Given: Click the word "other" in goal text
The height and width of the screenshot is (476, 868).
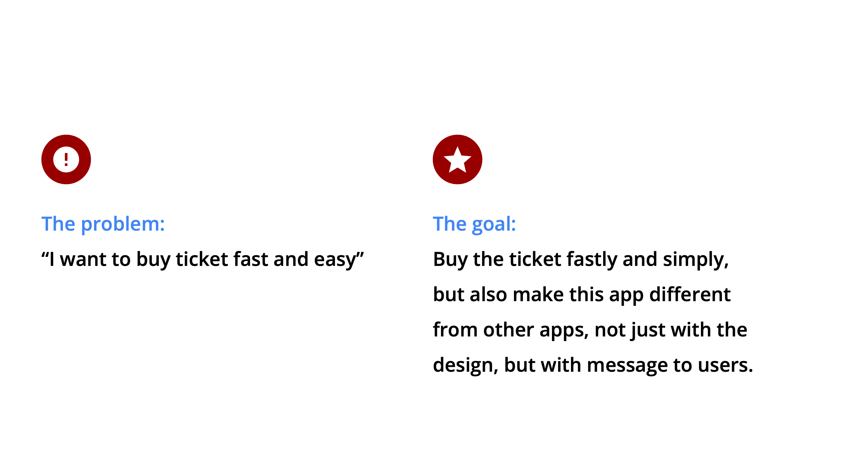Looking at the screenshot, I should click(x=508, y=330).
